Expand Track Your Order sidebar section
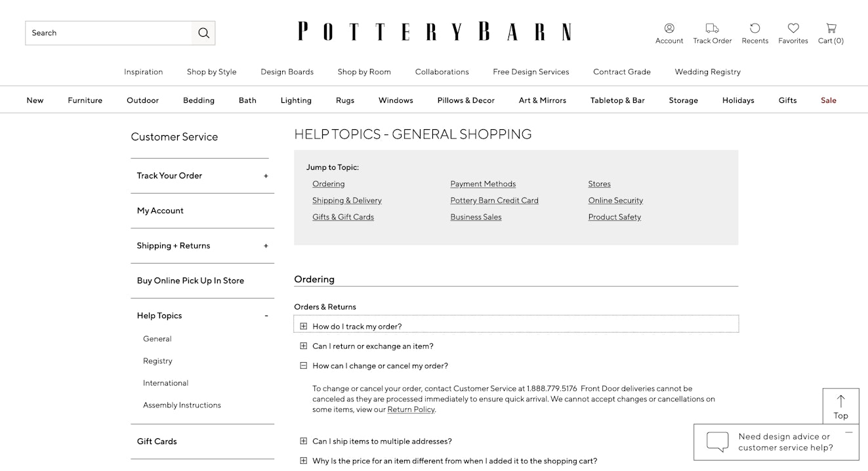This screenshot has height=471, width=868. (x=266, y=176)
